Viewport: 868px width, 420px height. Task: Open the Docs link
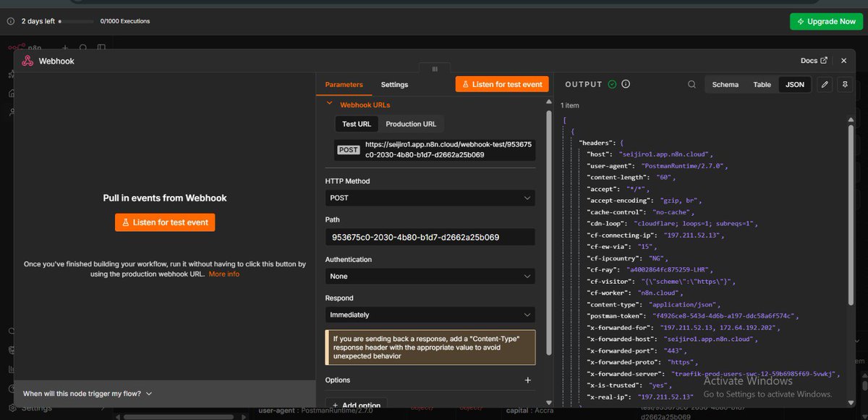point(814,61)
